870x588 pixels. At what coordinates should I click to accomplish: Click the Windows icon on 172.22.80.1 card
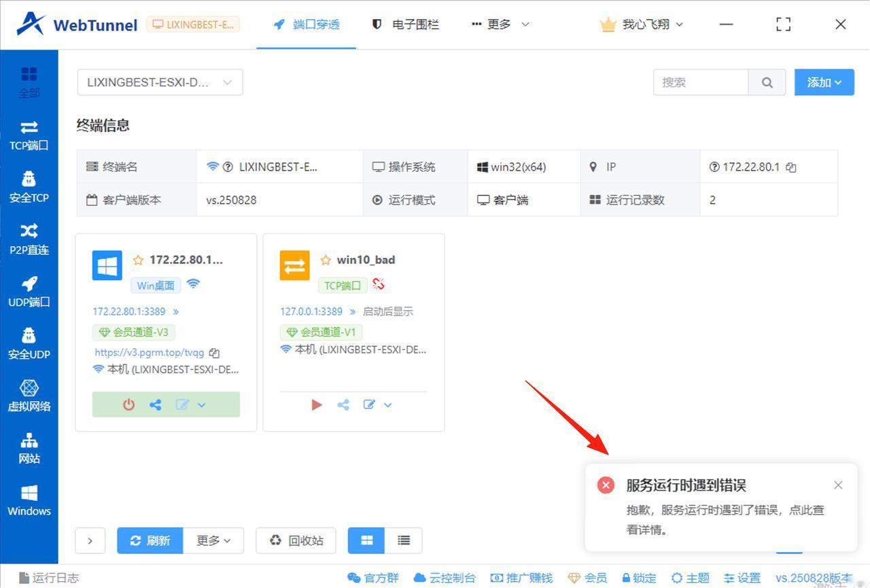tap(107, 265)
